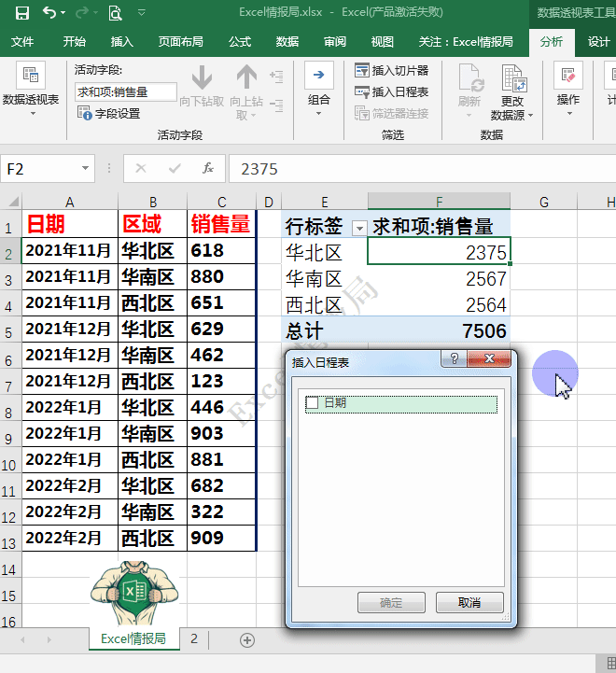Select the grand total 7506 cell
Screen dimensions: 616x673
(x=439, y=331)
